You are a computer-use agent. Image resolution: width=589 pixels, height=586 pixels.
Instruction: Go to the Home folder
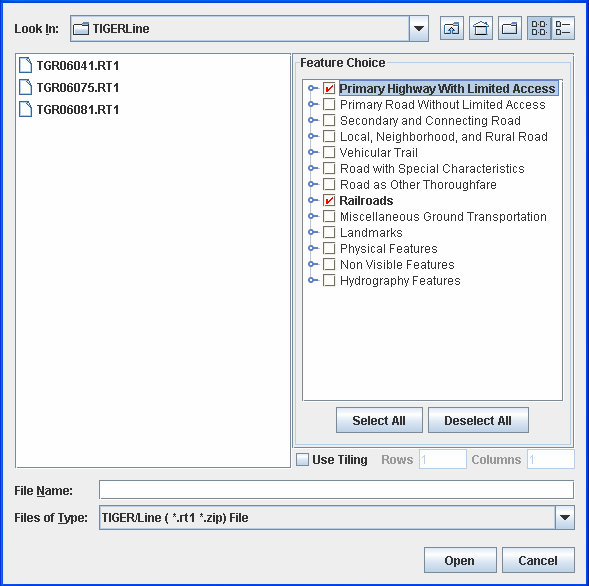point(481,28)
